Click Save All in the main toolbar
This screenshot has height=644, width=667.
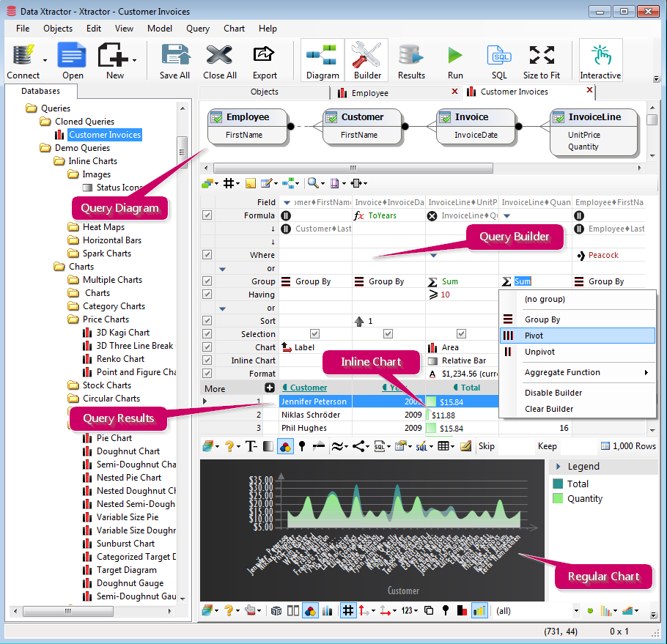coord(174,59)
